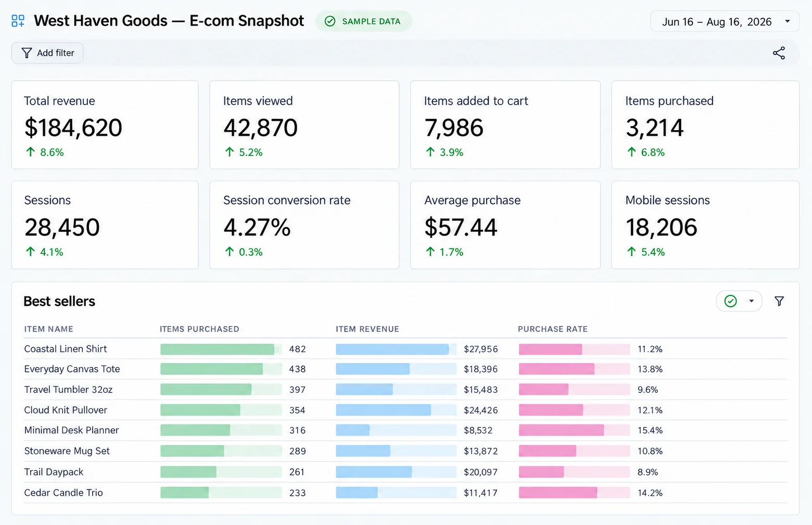The image size is (812, 525).
Task: Open the Session conversion rate card
Action: click(x=304, y=225)
